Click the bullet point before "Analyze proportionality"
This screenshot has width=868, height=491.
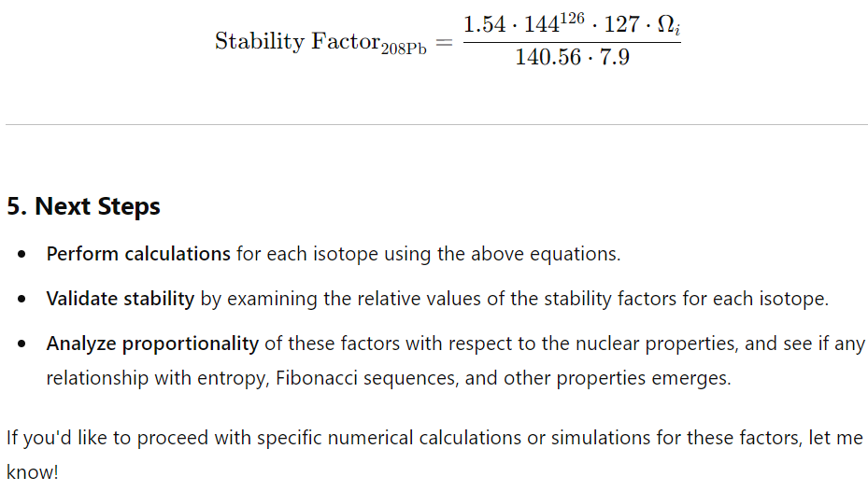coord(21,344)
